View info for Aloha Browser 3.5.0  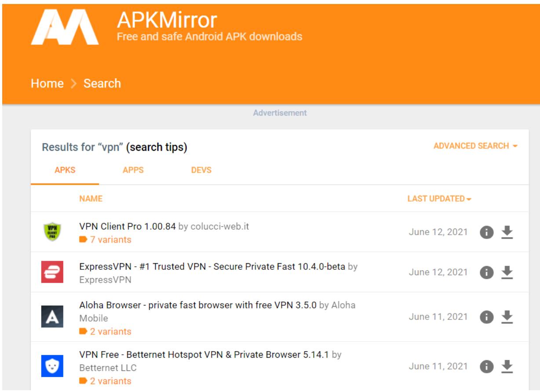485,317
